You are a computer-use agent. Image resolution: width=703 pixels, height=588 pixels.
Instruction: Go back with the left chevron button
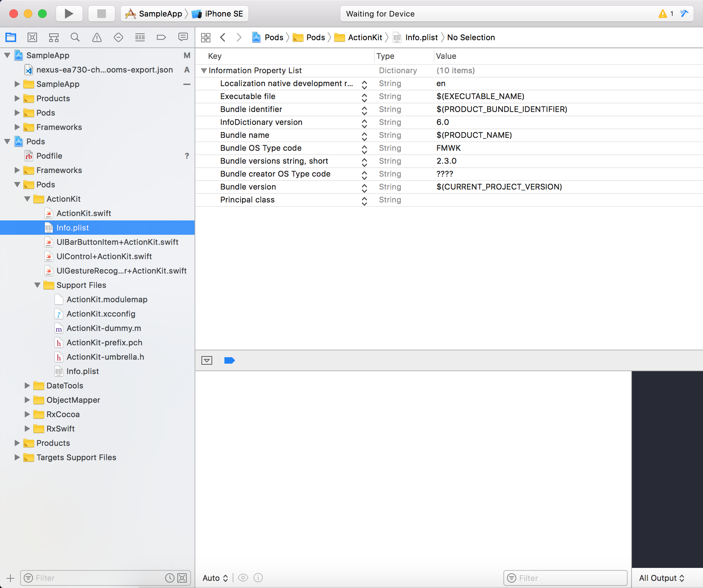[223, 37]
